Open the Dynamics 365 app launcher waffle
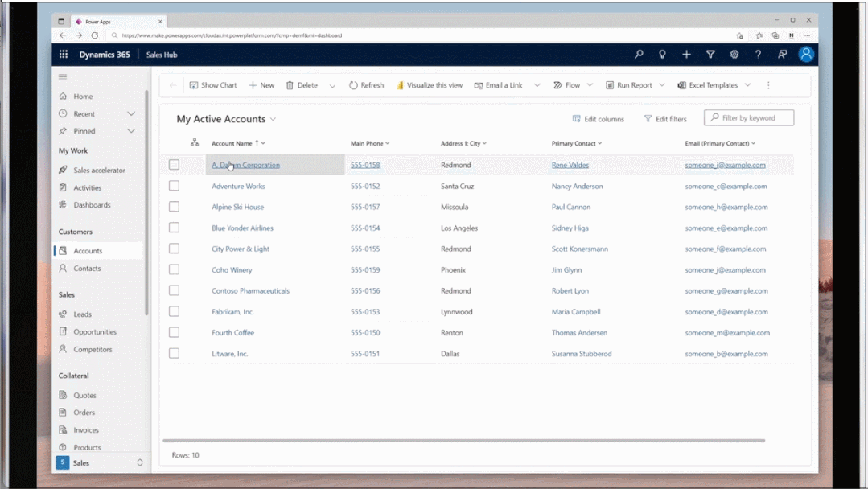Viewport: 868px width, 489px height. 63,54
